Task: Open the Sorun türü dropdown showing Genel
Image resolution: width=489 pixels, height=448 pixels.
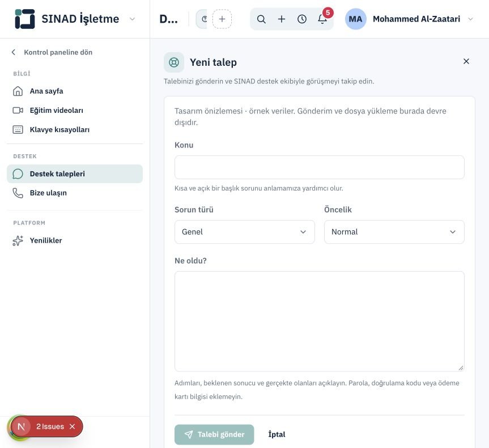Action: [x=245, y=232]
